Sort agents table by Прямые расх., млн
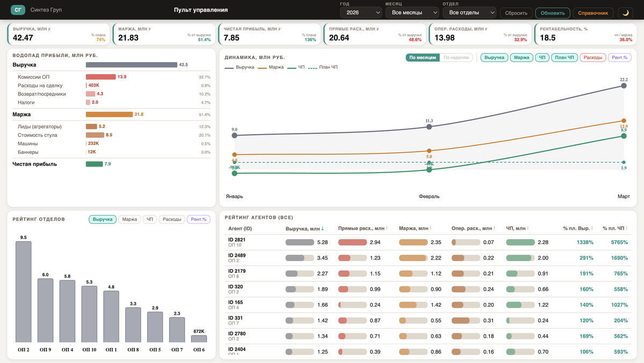The height and width of the screenshot is (363, 644). click(x=363, y=228)
